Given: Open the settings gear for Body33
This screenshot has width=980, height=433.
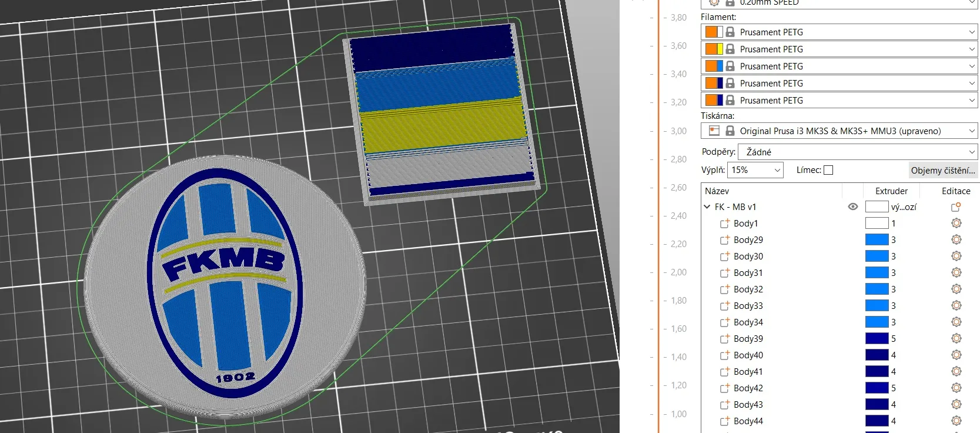Looking at the screenshot, I should pos(956,306).
